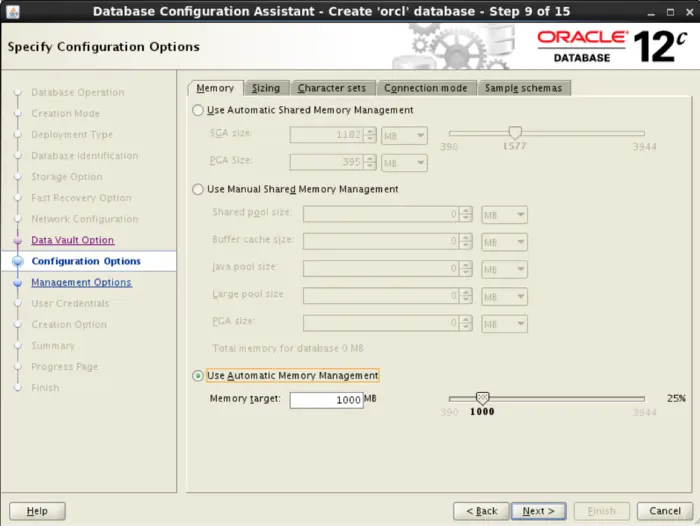
Task: Click the Shared pool size field
Action: (381, 214)
